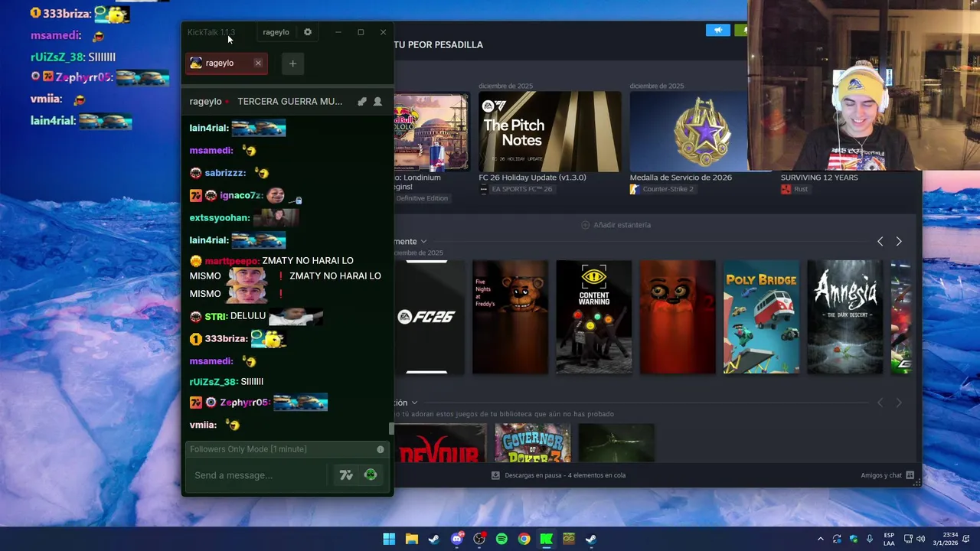Screen dimensions: 980x551
Task: Select the Content Warning game cover
Action: point(594,317)
